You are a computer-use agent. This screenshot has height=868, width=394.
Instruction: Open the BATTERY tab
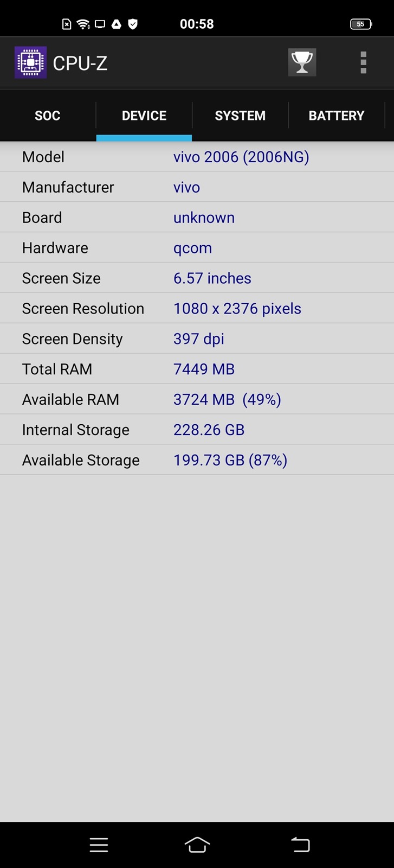click(x=336, y=116)
